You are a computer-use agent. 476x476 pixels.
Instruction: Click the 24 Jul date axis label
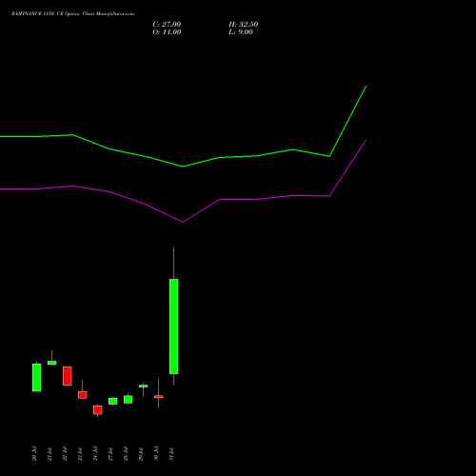pyautogui.click(x=95, y=453)
